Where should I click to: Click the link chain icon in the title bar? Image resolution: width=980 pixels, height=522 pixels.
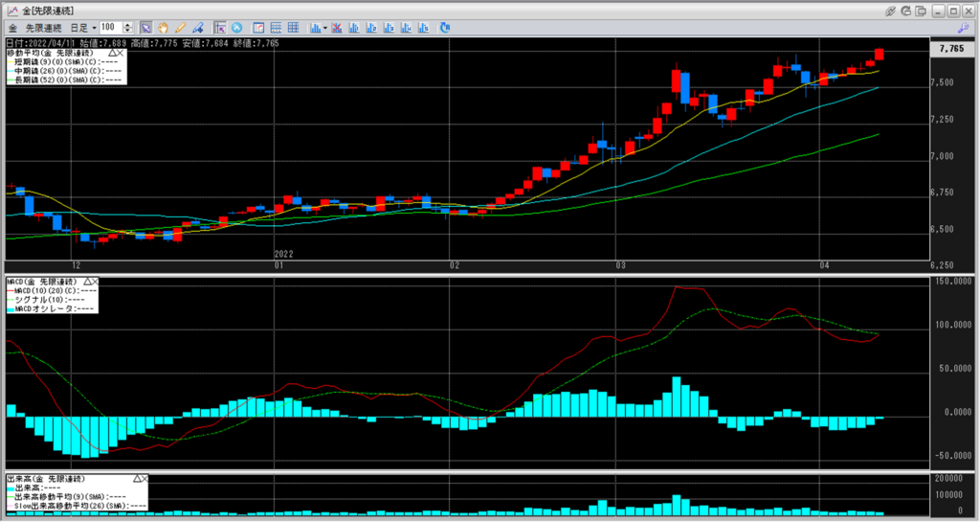[x=890, y=10]
